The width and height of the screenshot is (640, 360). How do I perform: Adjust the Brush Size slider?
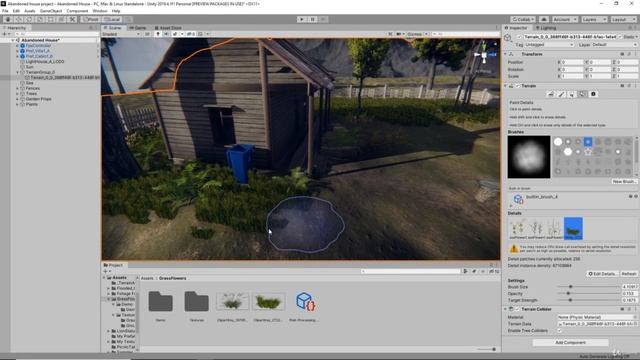pyautogui.click(x=589, y=287)
